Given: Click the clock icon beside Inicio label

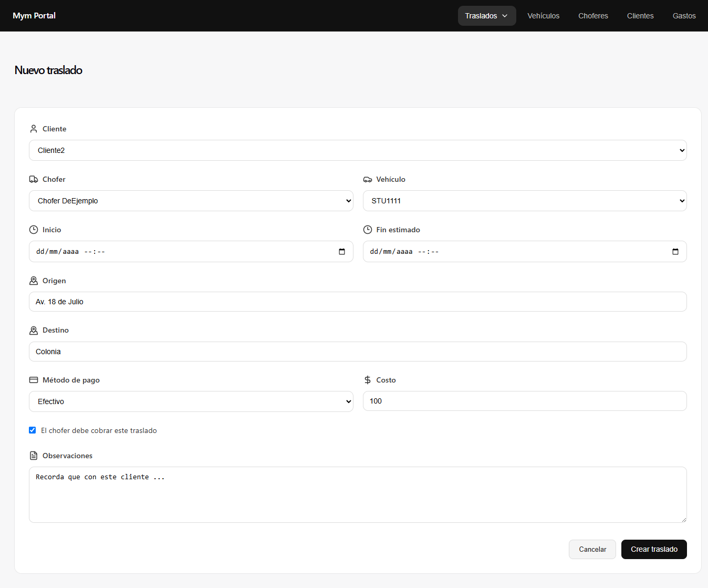Looking at the screenshot, I should 34,230.
